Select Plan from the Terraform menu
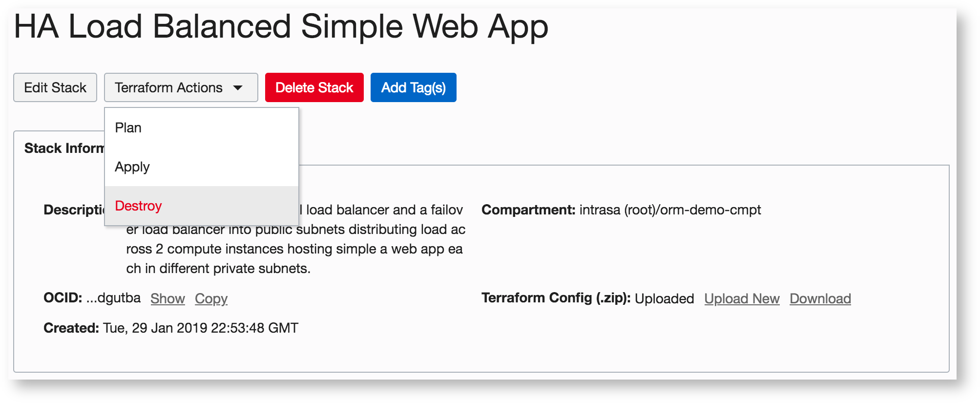Image resolution: width=980 pixels, height=403 pixels. click(128, 128)
